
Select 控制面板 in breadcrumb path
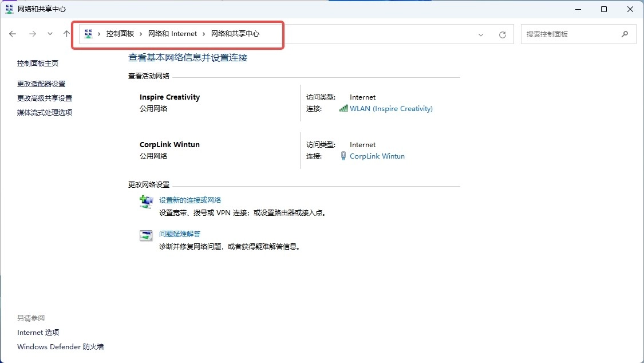[120, 34]
